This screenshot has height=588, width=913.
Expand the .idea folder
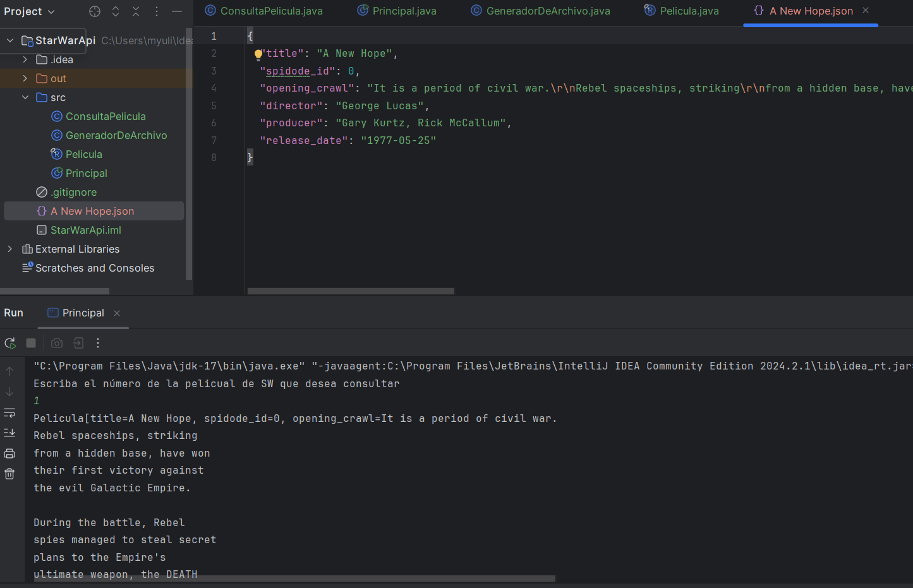(x=25, y=59)
